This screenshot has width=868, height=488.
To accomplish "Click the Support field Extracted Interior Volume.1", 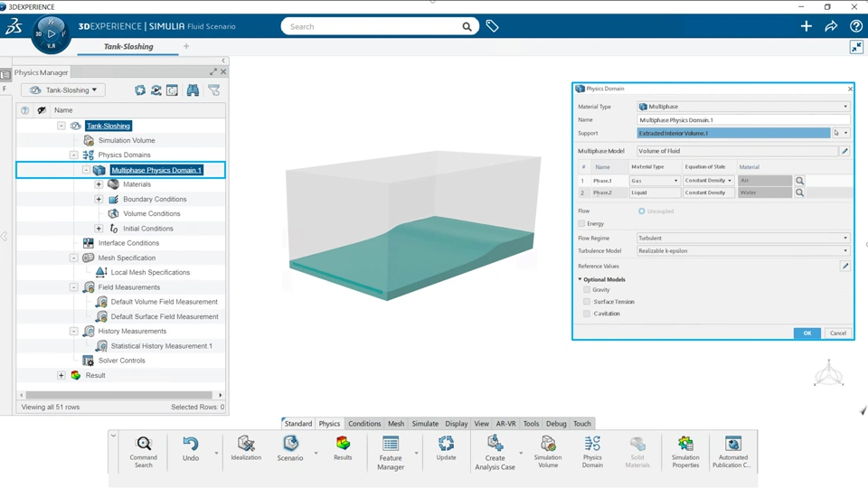I will coord(733,134).
